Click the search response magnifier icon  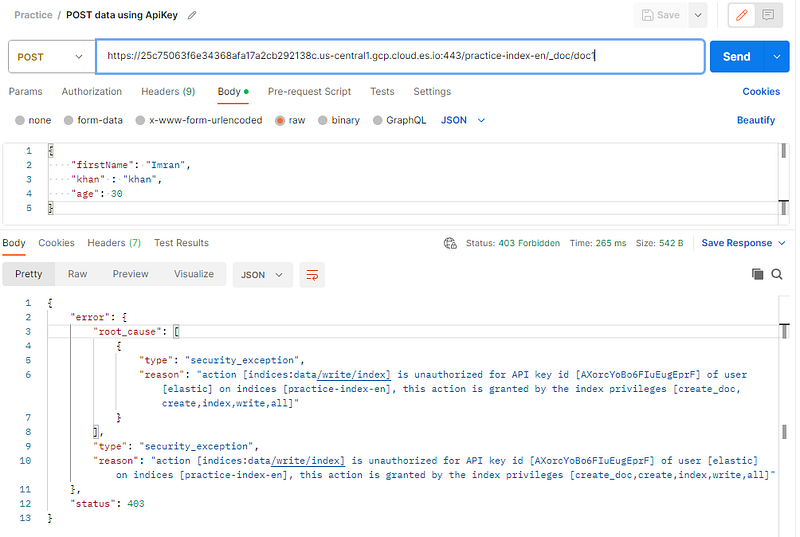[x=777, y=274]
